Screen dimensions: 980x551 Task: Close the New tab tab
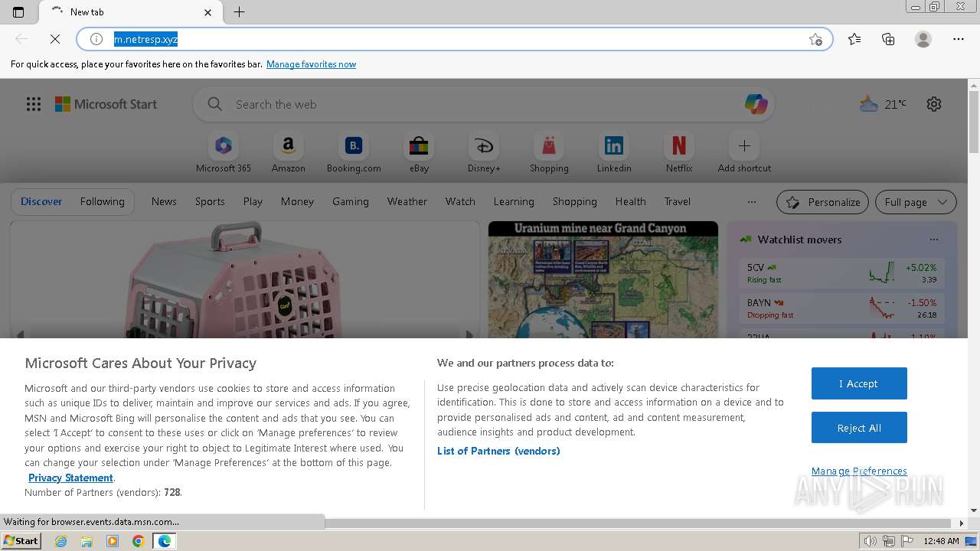(x=208, y=12)
